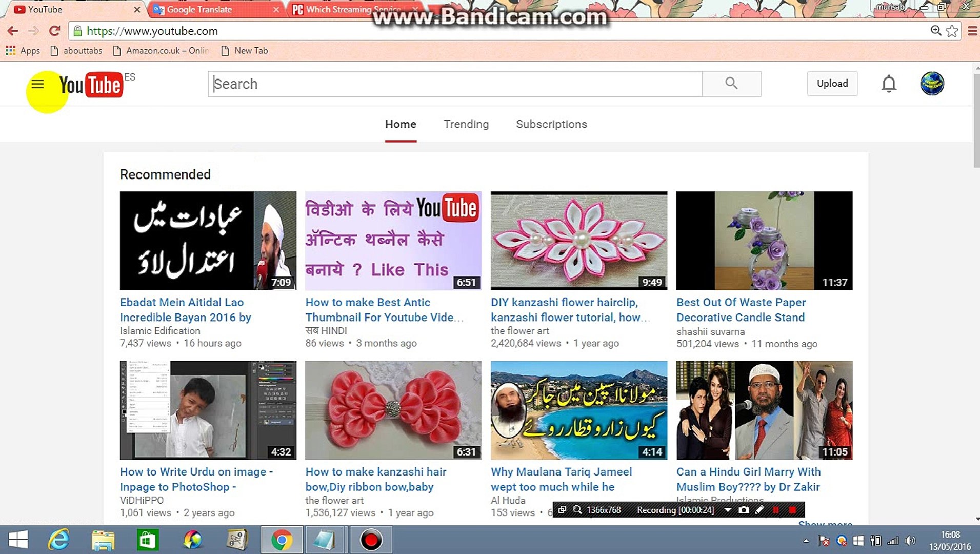Play the pink kanzashi flower thumbnail

click(579, 241)
